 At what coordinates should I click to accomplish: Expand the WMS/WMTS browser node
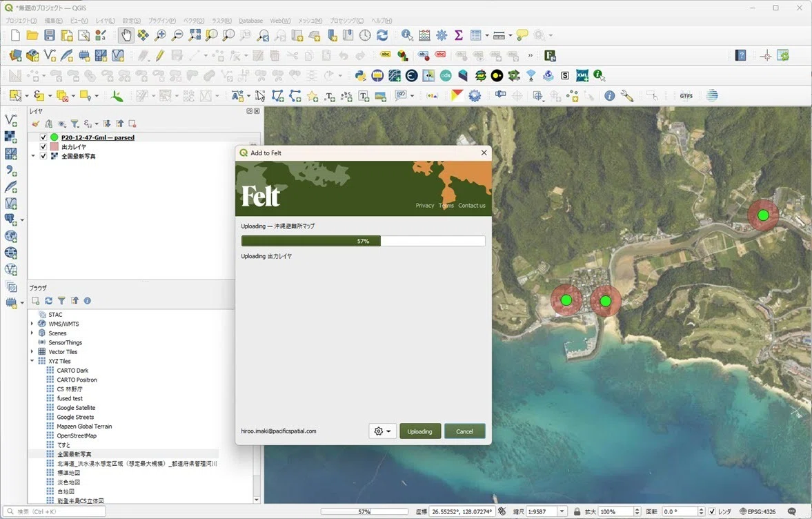pyautogui.click(x=32, y=324)
